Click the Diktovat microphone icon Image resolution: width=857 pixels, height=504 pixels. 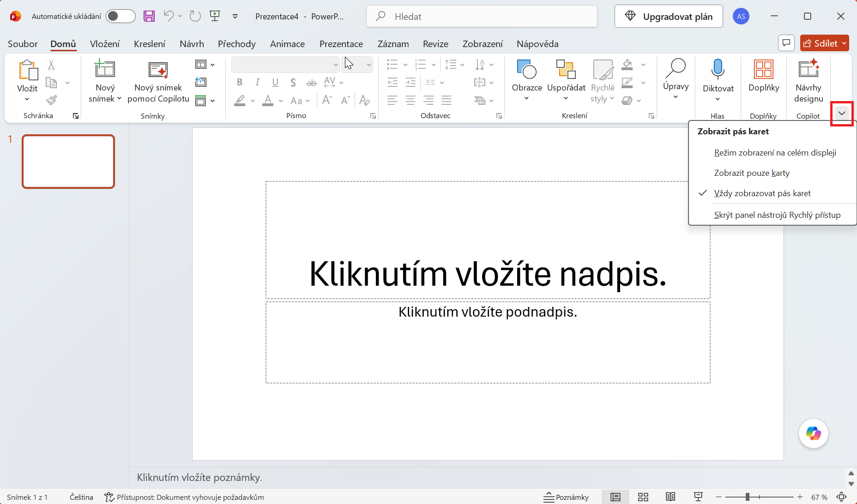718,69
